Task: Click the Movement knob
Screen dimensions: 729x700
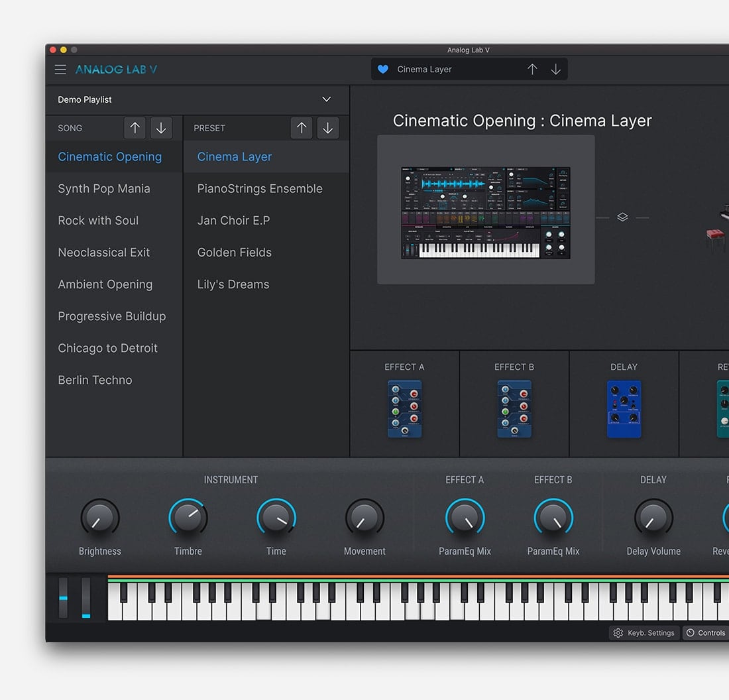Action: pyautogui.click(x=364, y=518)
